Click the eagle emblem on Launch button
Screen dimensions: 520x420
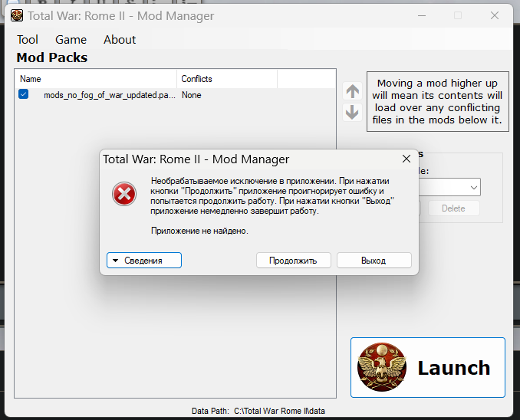click(382, 367)
